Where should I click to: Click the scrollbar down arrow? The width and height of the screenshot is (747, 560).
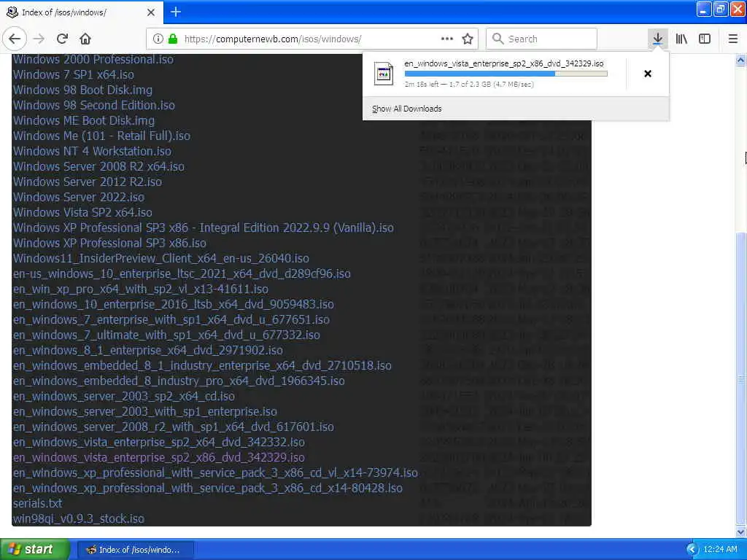tap(741, 532)
